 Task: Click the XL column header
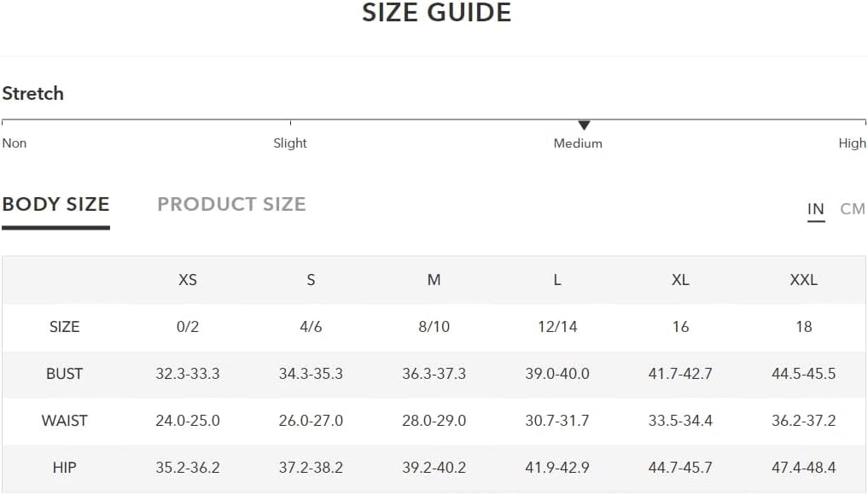[x=680, y=280]
